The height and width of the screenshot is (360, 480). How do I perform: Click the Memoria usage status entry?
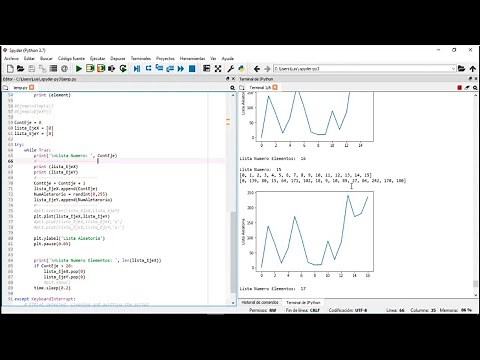point(456,310)
